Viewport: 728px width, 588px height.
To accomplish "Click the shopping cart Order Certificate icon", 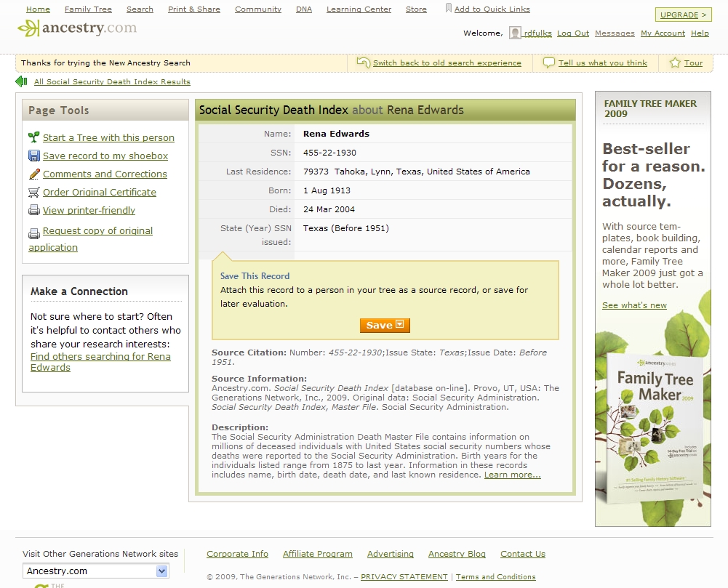I will coord(34,192).
